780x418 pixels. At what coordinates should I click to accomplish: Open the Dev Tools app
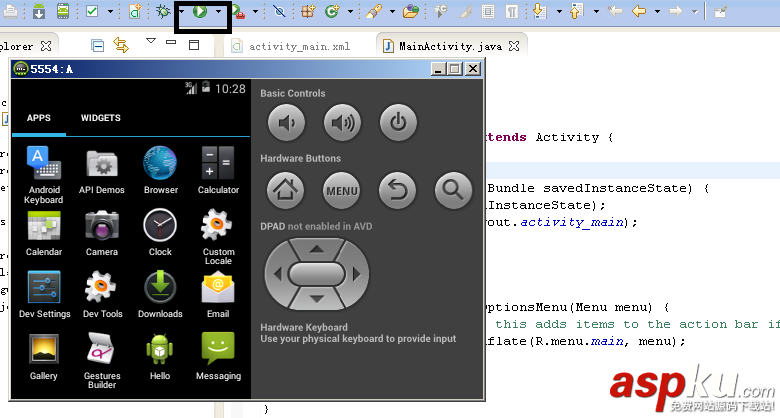(x=102, y=295)
